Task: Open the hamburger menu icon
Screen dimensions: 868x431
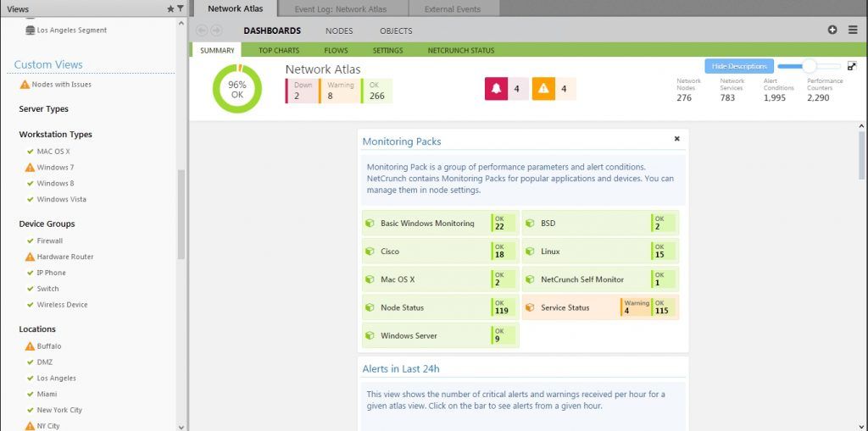Action: [x=853, y=30]
